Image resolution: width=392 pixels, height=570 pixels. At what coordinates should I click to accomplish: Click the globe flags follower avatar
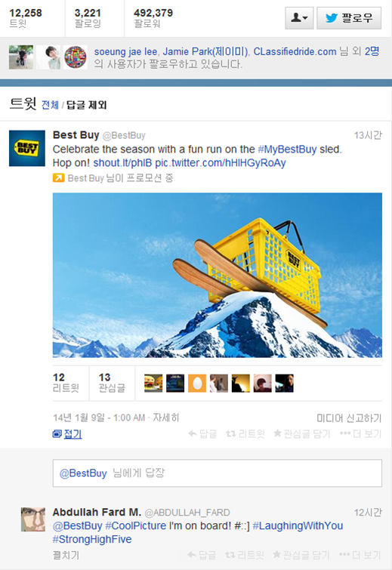click(x=76, y=57)
